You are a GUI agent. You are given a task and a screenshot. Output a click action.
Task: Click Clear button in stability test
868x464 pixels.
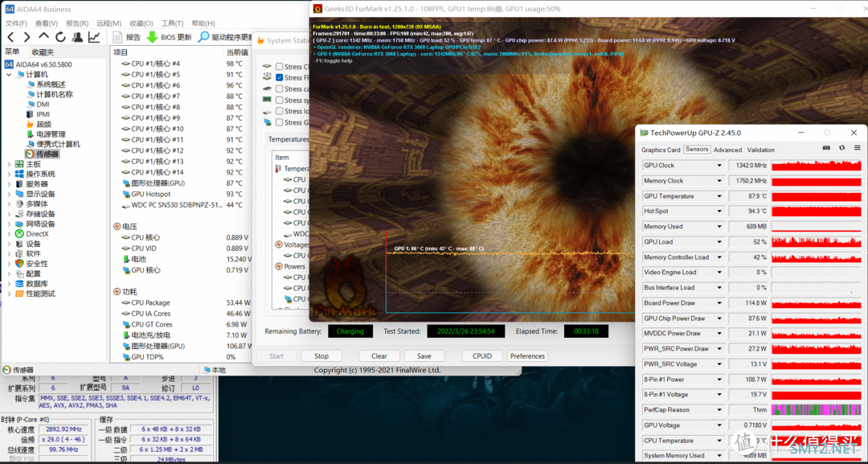(x=379, y=356)
